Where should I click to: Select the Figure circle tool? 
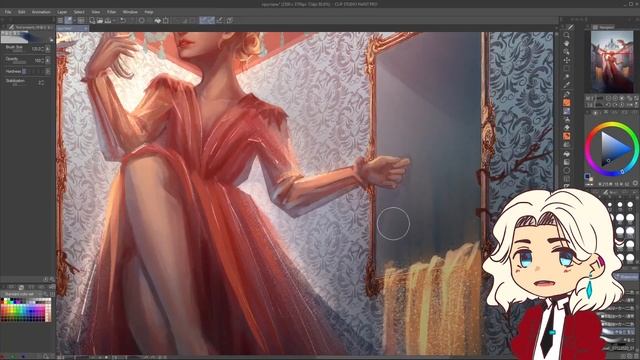(x=567, y=170)
